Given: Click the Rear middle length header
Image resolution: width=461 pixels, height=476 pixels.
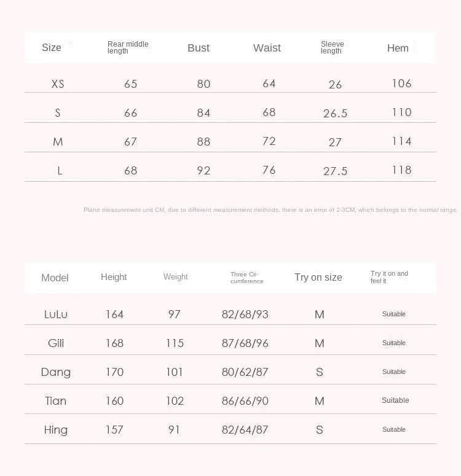Looking at the screenshot, I should pos(128,47).
